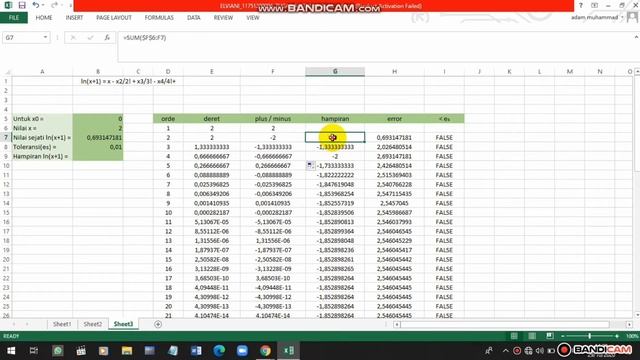Click the New Sheet plus button
The image size is (640, 360).
158,324
